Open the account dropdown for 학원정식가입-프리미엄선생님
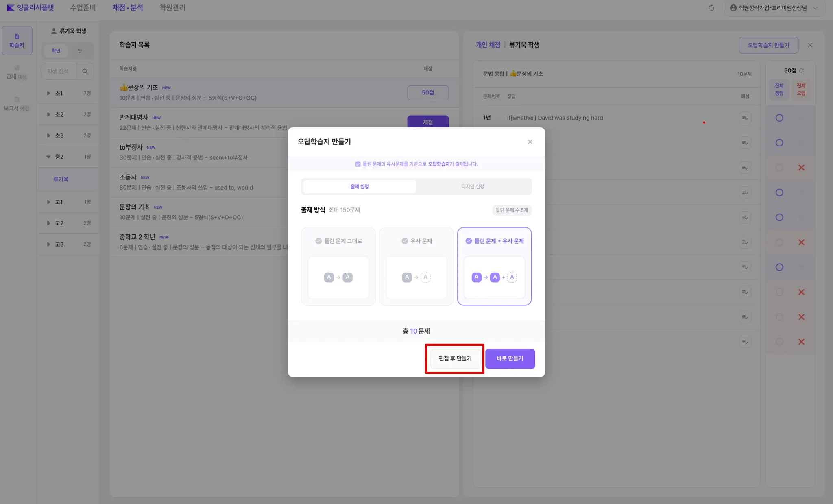Viewport: 833px width, 504px height. point(774,8)
